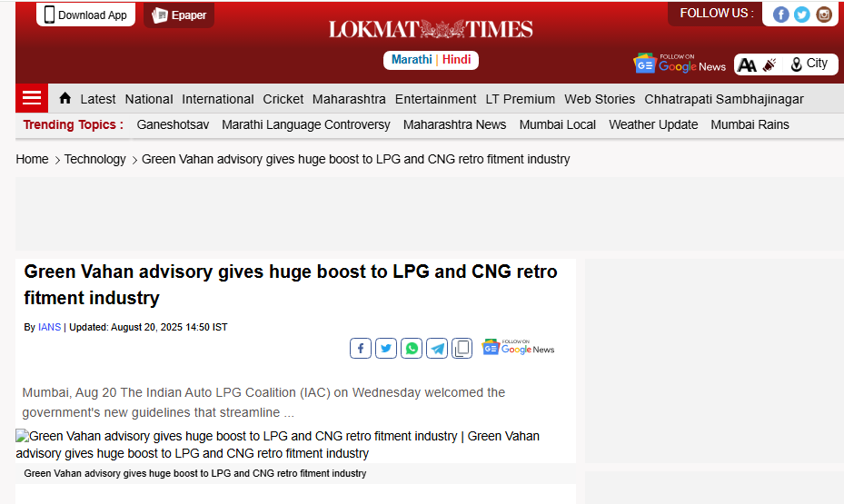
Task: Open the Epaper button
Action: (x=179, y=15)
